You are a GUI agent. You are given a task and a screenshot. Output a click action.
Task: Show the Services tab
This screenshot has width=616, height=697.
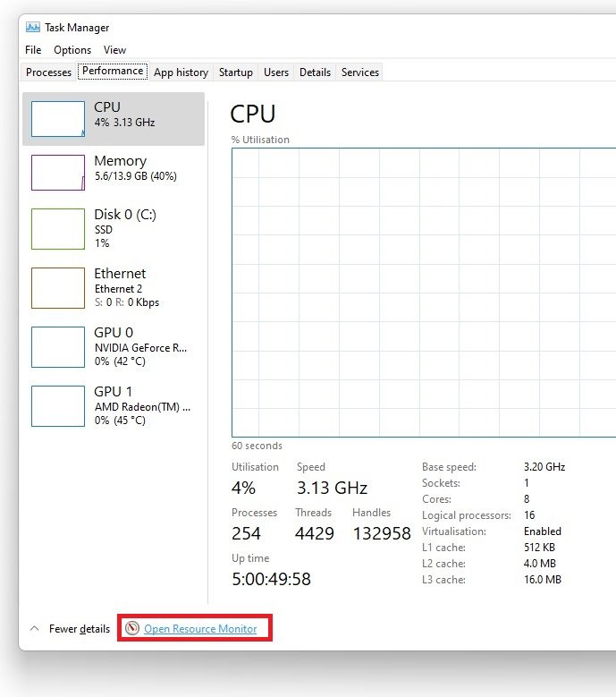(360, 72)
